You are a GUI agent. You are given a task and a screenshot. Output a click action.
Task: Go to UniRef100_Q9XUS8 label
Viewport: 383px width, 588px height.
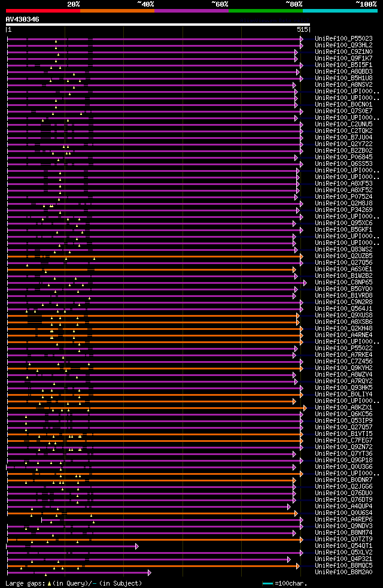[x=344, y=316]
